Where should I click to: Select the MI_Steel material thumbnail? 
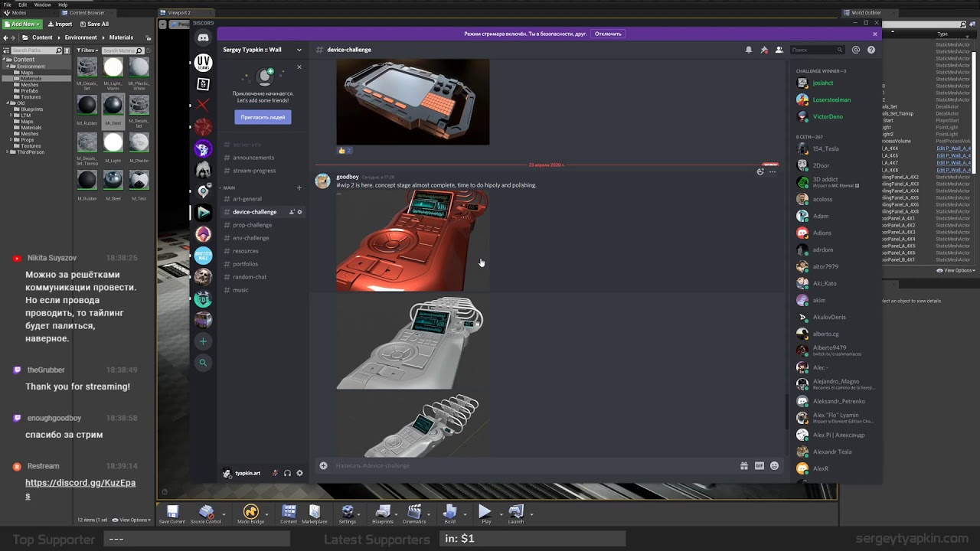113,112
